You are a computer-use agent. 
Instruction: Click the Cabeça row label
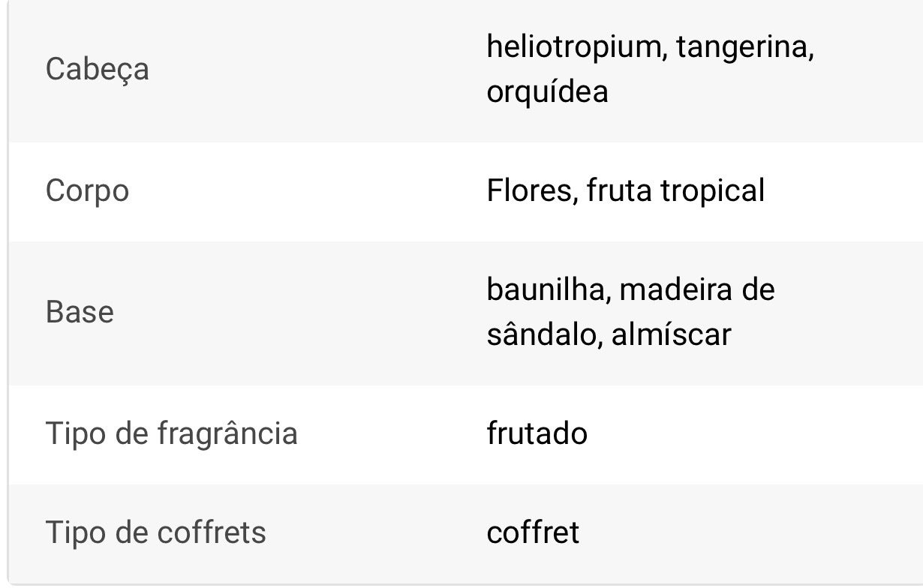tap(98, 70)
